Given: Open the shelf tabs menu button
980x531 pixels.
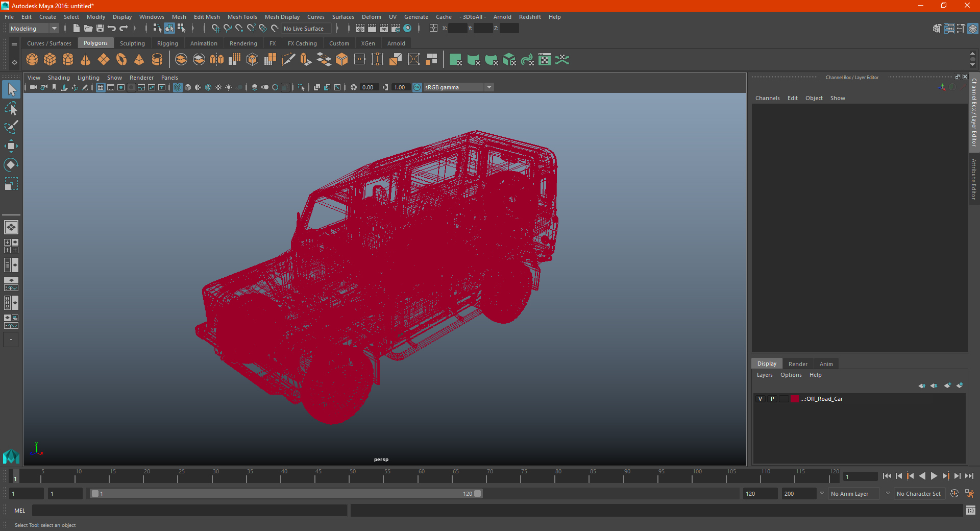Looking at the screenshot, I should click(14, 44).
